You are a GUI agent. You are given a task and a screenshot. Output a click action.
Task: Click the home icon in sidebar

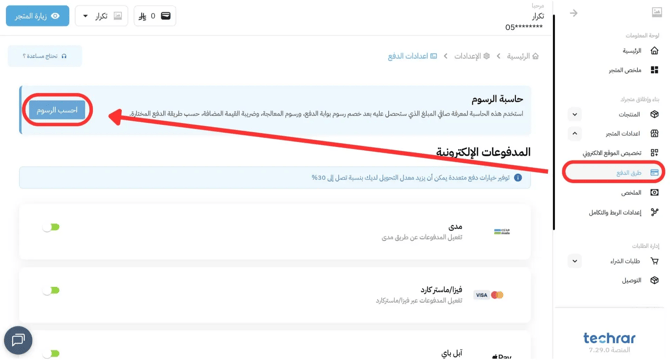[x=654, y=51]
